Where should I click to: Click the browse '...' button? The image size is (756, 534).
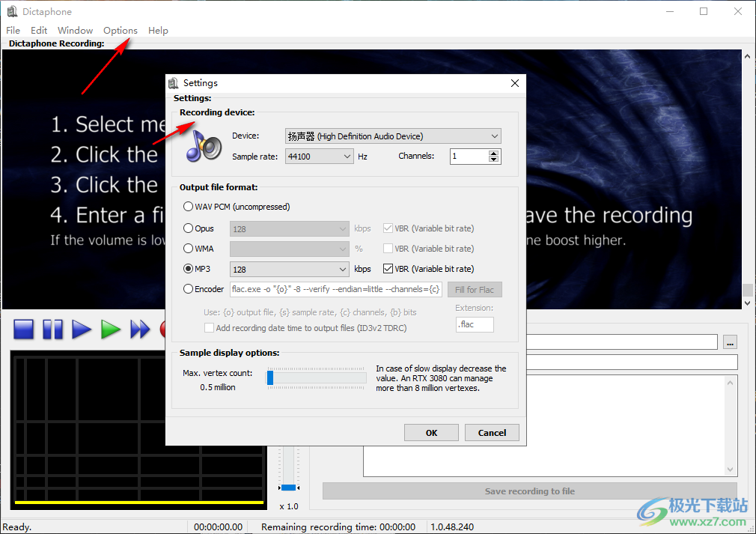tap(731, 342)
